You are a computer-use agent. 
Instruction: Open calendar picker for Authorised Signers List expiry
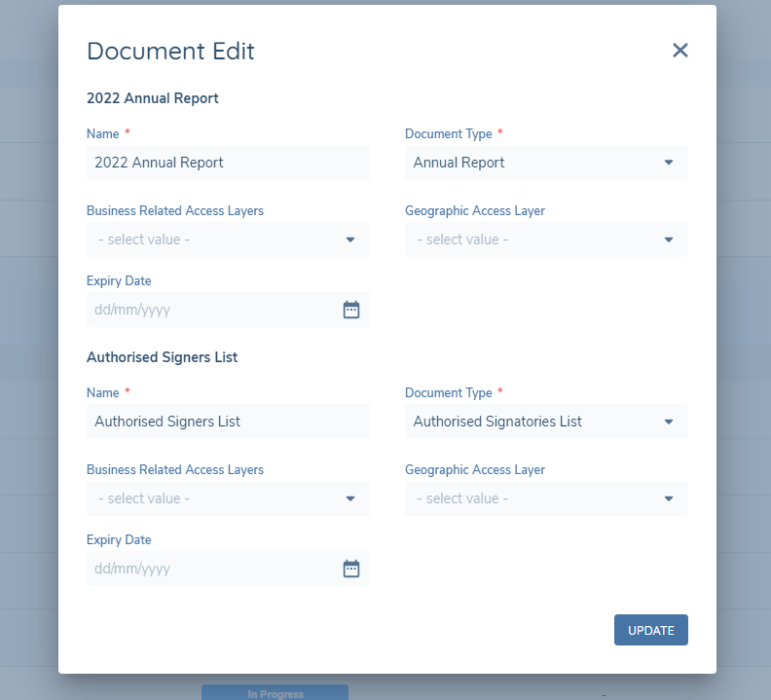pos(351,569)
